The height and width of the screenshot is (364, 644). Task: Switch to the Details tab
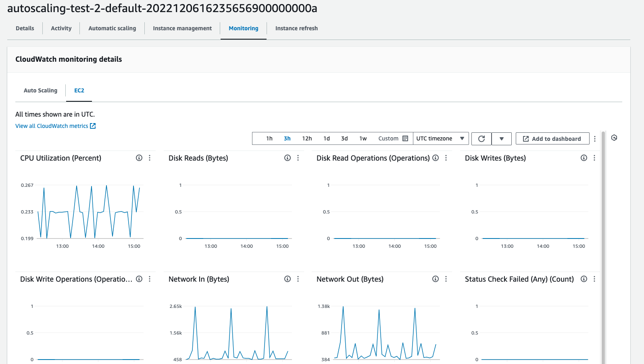click(x=25, y=28)
